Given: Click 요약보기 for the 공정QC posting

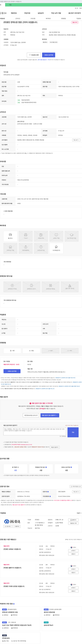Looking at the screenshot, I should pyautogui.click(x=73, y=551).
